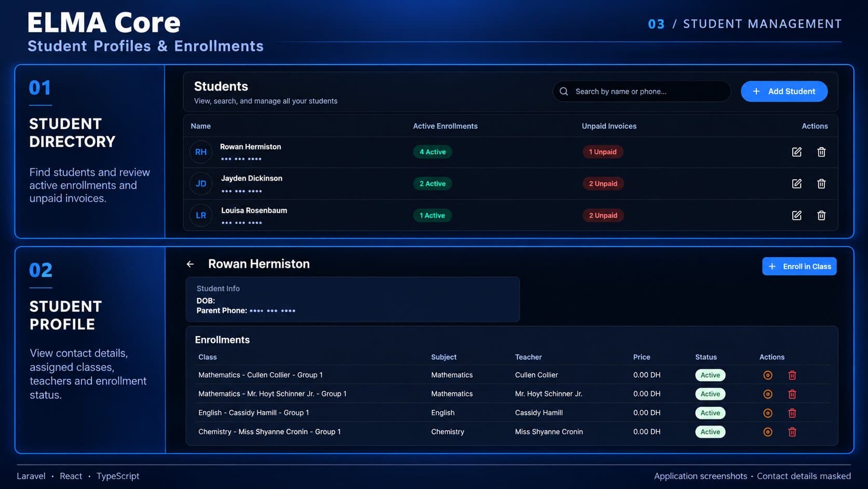The width and height of the screenshot is (868, 489).
Task: Click the trash icon in Jayden Dickinson's row
Action: click(x=821, y=183)
